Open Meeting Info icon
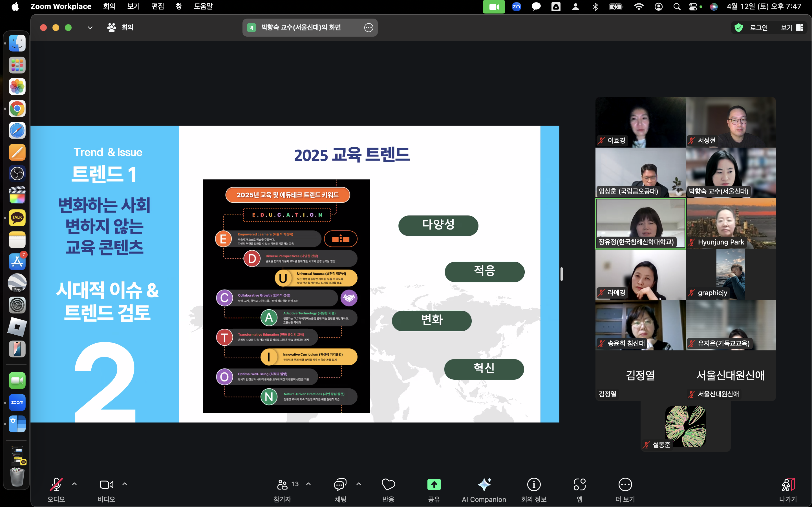The height and width of the screenshot is (507, 812). 533,484
